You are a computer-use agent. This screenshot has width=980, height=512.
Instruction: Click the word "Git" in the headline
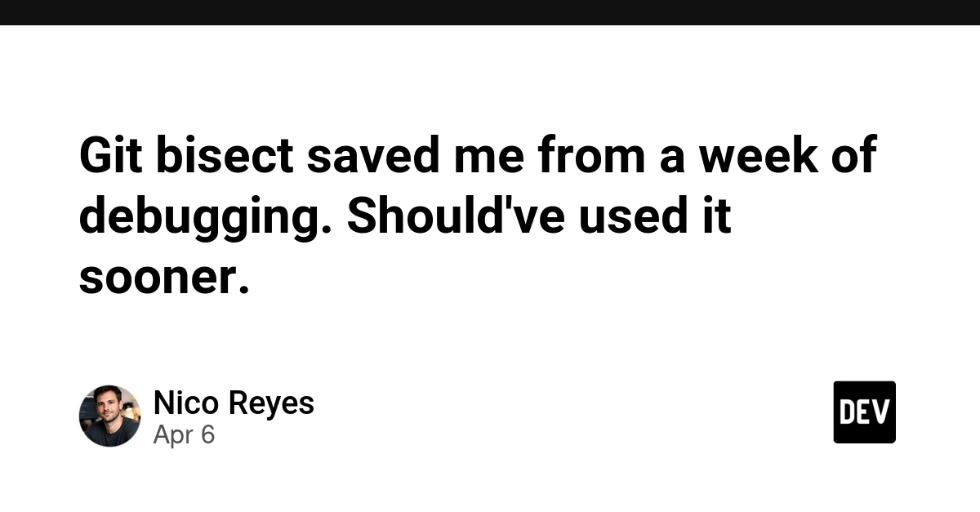pos(109,155)
